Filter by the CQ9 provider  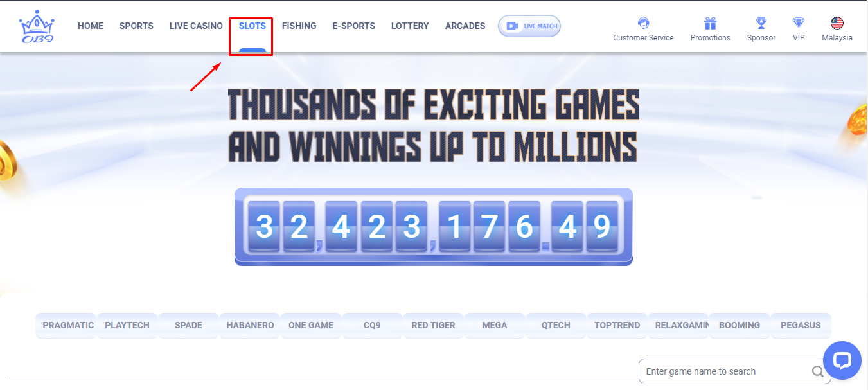(371, 325)
